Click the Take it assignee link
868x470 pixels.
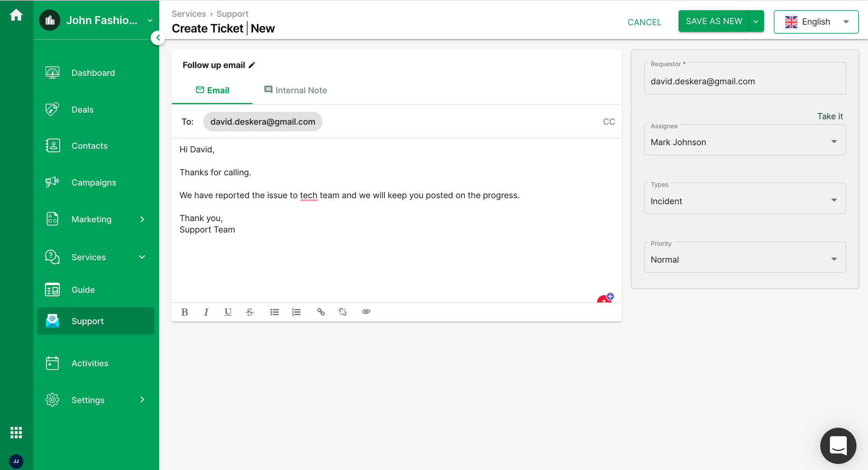pos(830,116)
